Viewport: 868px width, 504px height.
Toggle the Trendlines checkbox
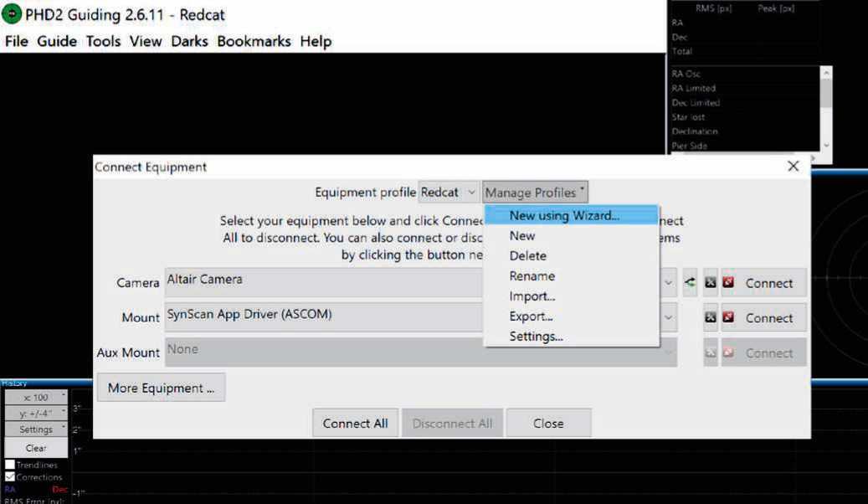coord(10,465)
